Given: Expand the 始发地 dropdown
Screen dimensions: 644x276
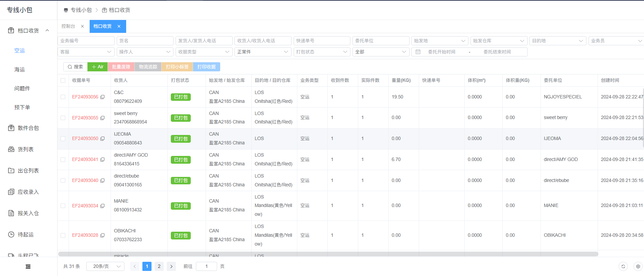Looking at the screenshot, I should click(440, 41).
